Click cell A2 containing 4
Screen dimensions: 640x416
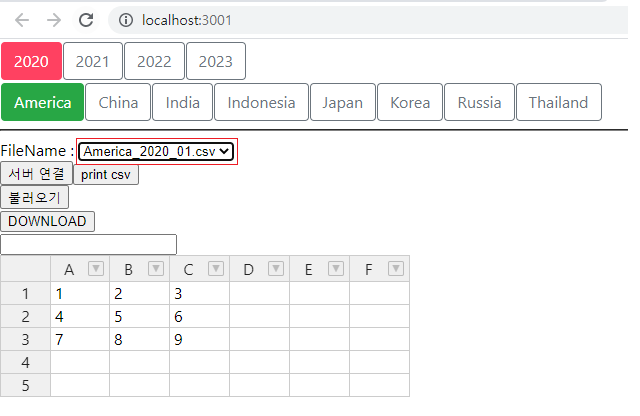tap(80, 316)
